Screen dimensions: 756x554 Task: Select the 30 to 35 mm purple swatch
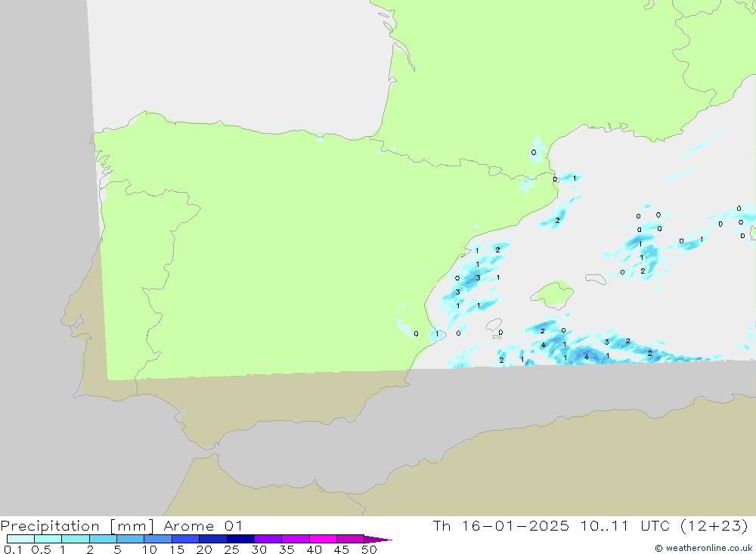[x=268, y=539]
